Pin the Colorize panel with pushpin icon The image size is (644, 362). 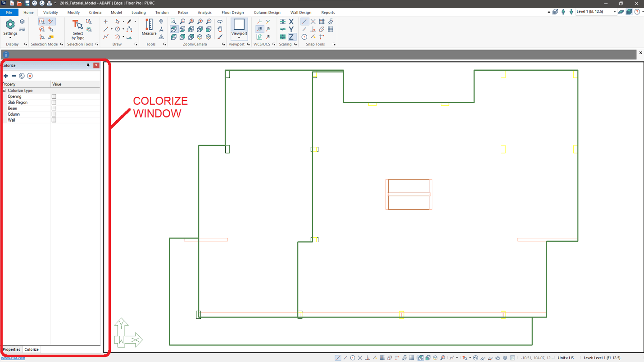88,65
